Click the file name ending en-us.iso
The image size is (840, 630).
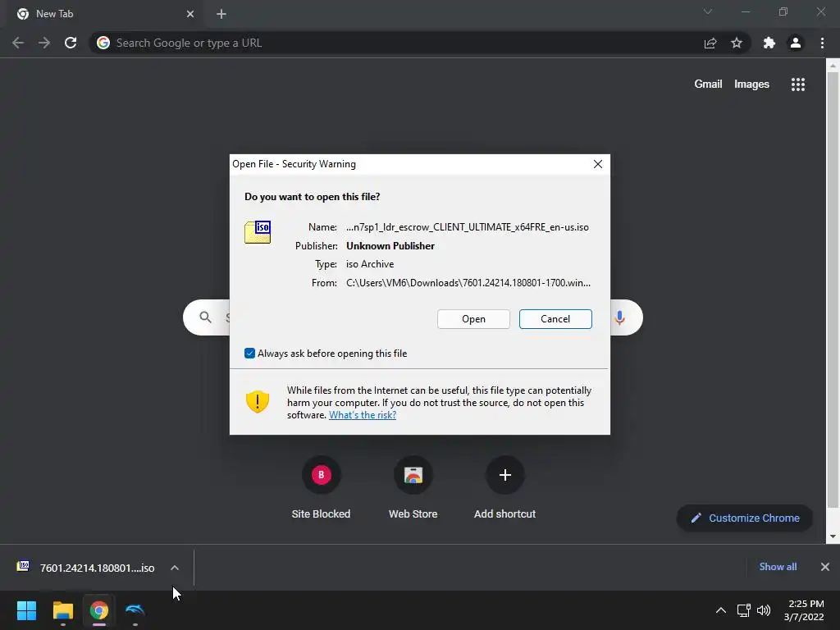click(467, 227)
